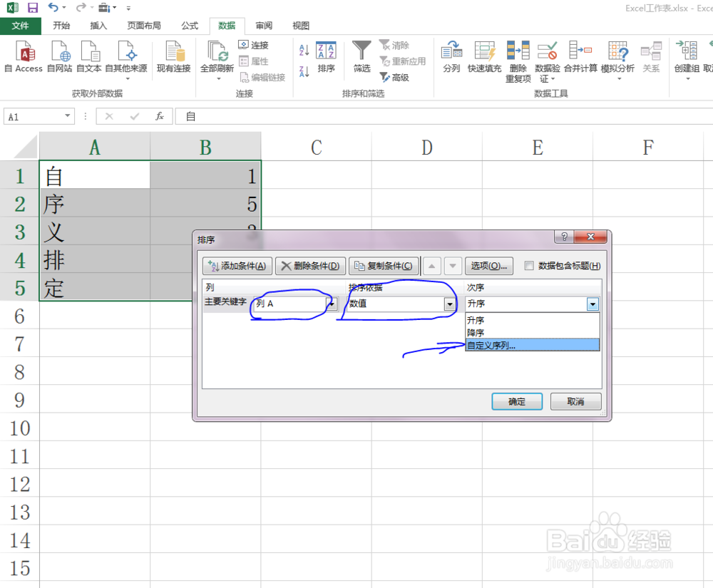Screen dimensions: 713x588
Task: Click the Move Down arrow in Sort dialog
Action: pos(453,266)
